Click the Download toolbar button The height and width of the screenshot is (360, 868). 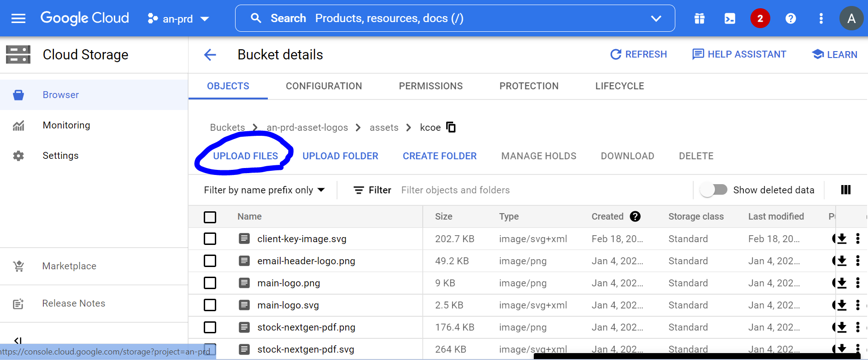tap(627, 156)
